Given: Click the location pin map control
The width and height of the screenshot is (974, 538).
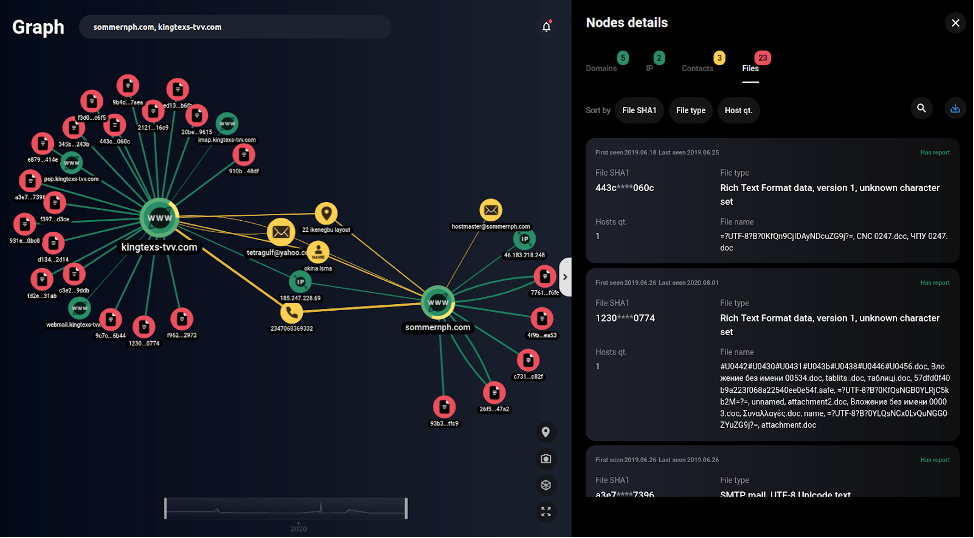Looking at the screenshot, I should (546, 432).
